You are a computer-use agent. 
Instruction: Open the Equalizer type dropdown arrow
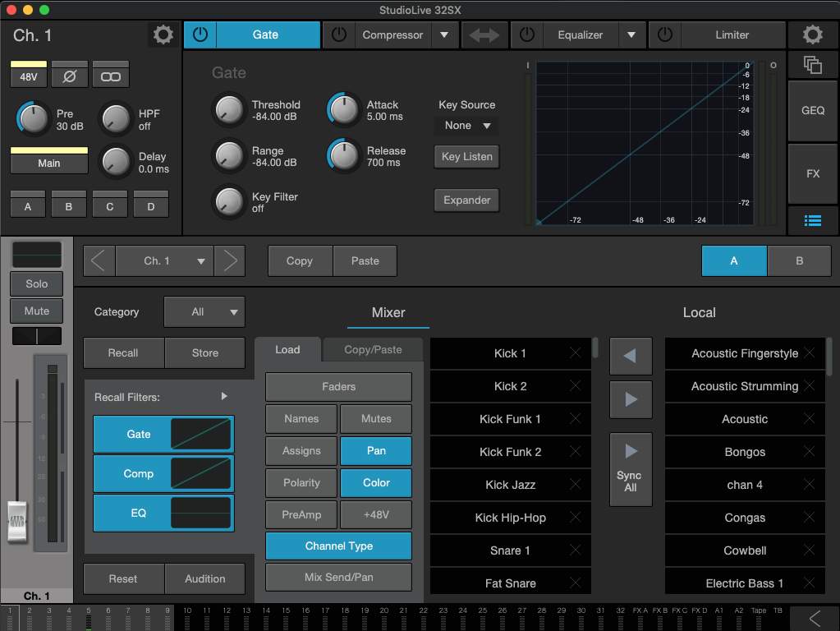[x=631, y=35]
